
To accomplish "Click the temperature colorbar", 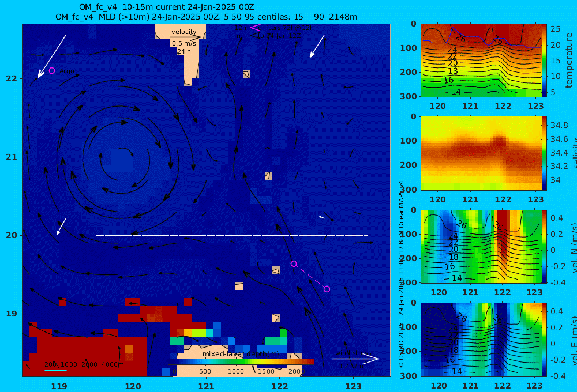I will tap(545, 61).
